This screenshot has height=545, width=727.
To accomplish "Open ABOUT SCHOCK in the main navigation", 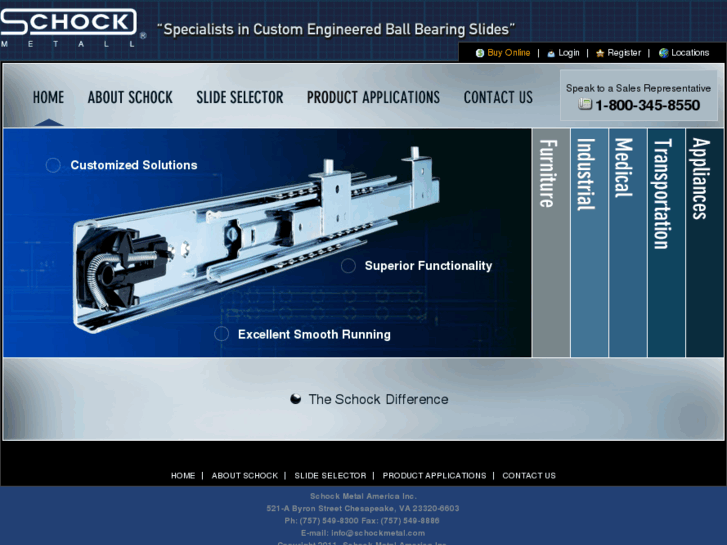I will pos(130,97).
